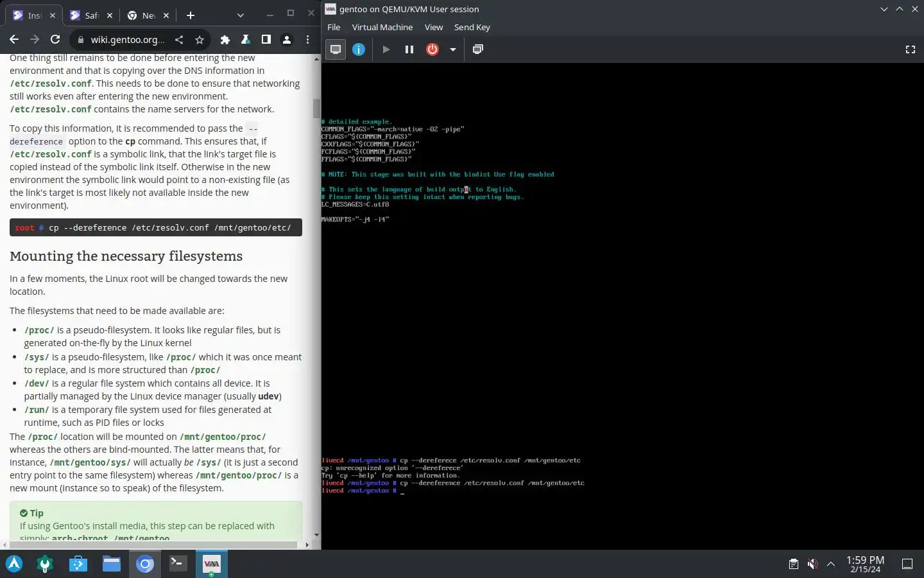Show the VM graphical console view
Image resolution: width=924 pixels, height=578 pixels.
(x=336, y=49)
